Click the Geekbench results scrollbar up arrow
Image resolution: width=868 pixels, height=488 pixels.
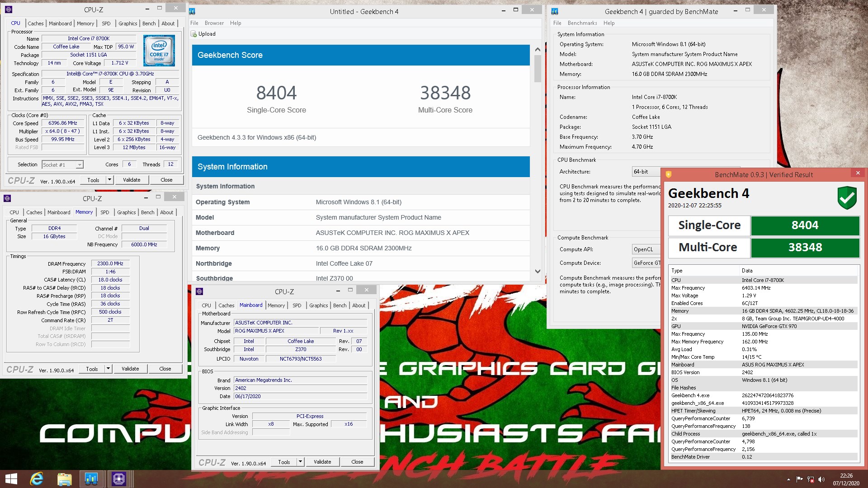click(538, 50)
